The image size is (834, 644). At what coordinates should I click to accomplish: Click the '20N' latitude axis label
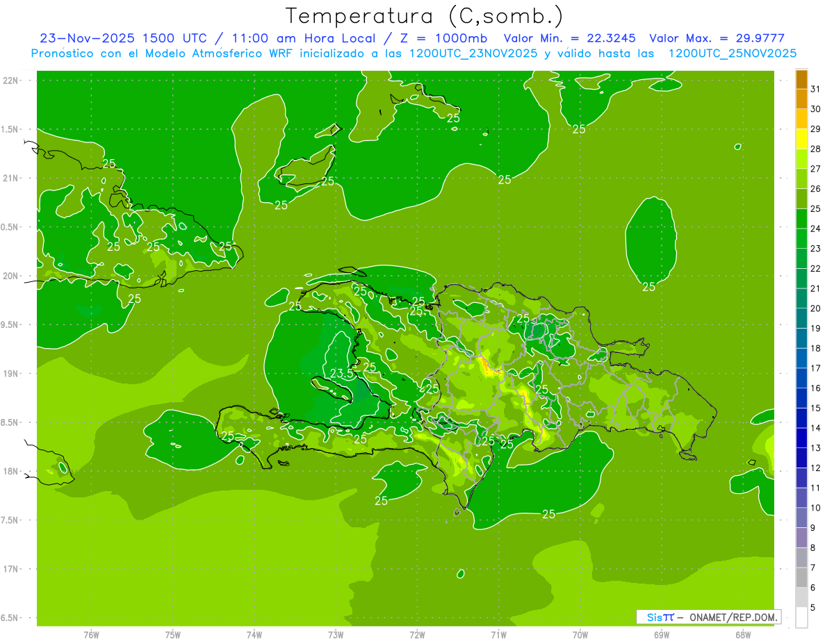click(10, 276)
